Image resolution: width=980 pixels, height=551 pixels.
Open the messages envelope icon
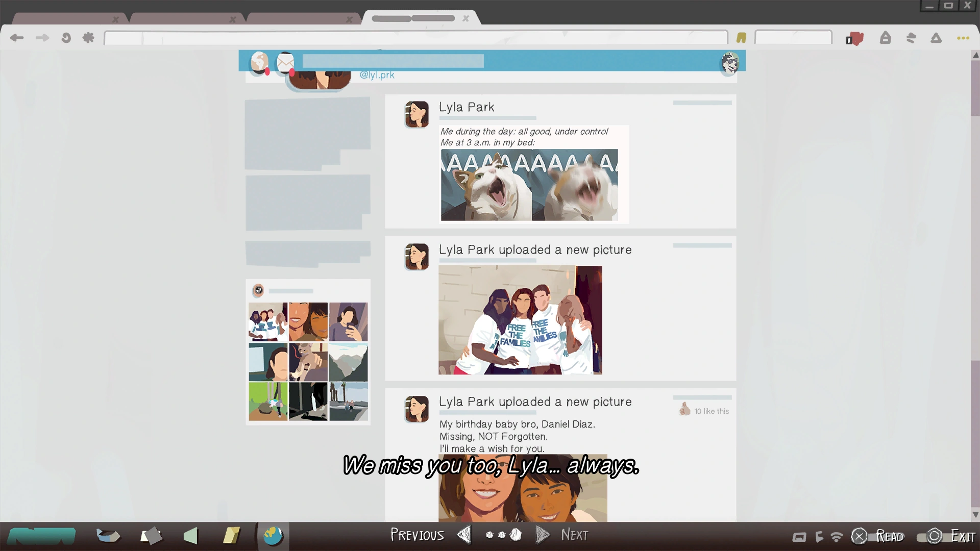click(285, 63)
